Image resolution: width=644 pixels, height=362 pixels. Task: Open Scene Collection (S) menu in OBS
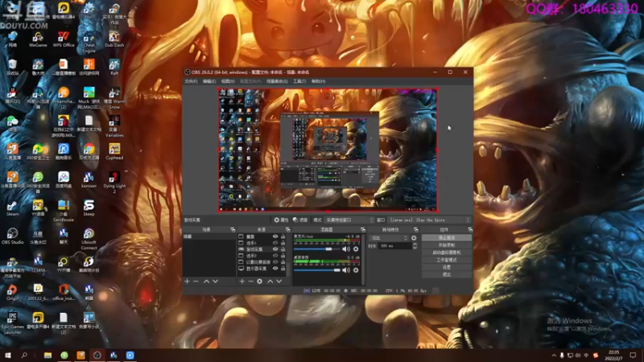pos(277,81)
